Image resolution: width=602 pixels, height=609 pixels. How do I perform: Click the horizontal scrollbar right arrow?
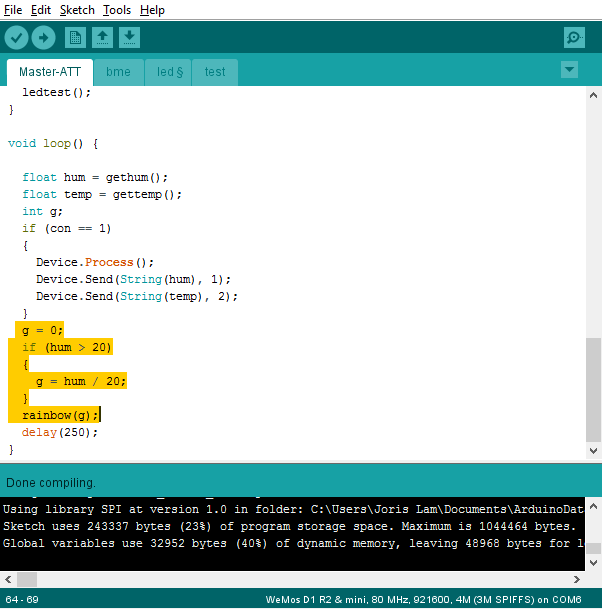pyautogui.click(x=577, y=579)
